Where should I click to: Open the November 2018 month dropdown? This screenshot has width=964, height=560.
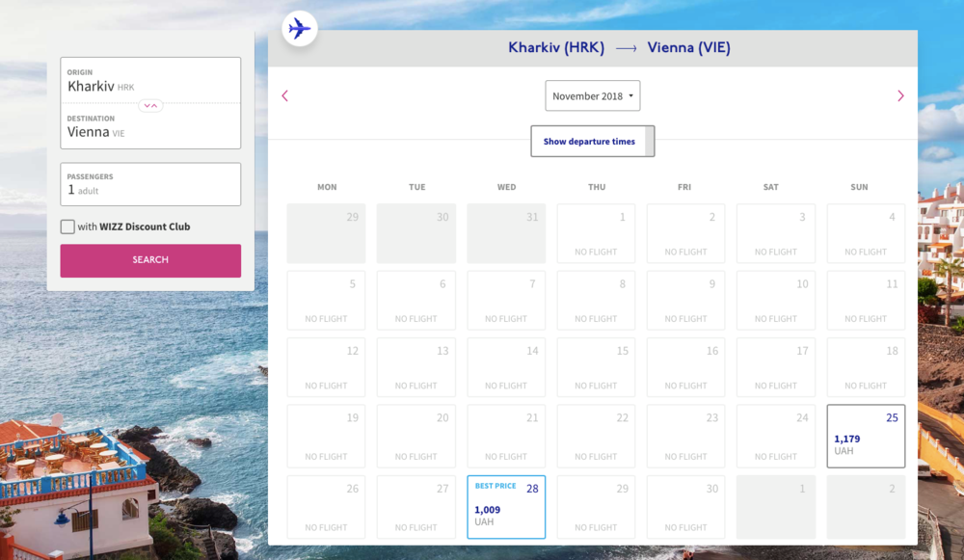point(592,96)
